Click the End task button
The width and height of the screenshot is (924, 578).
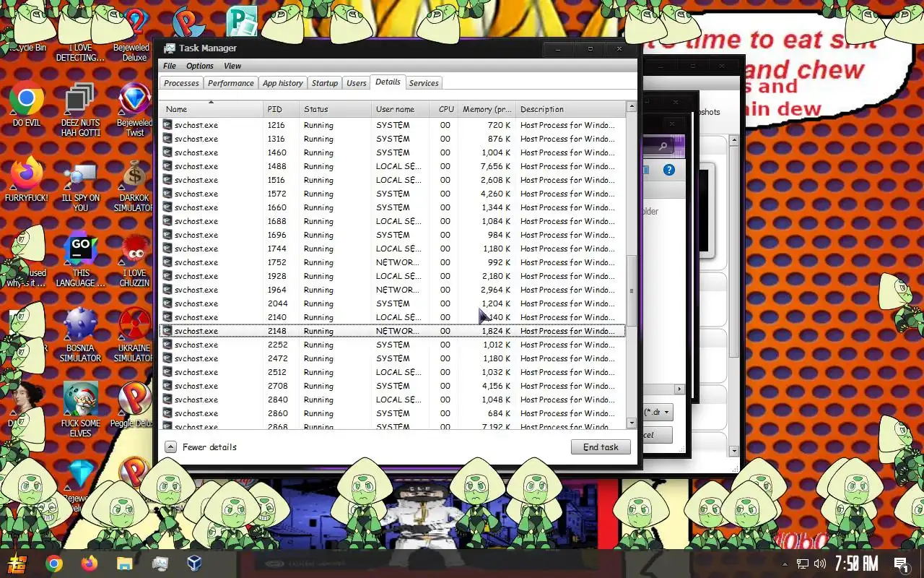[601, 447]
